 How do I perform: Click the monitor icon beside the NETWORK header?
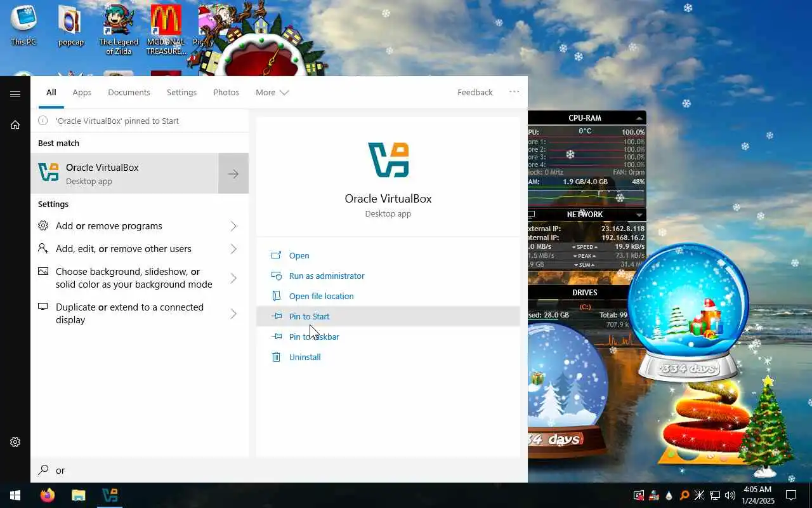point(532,215)
